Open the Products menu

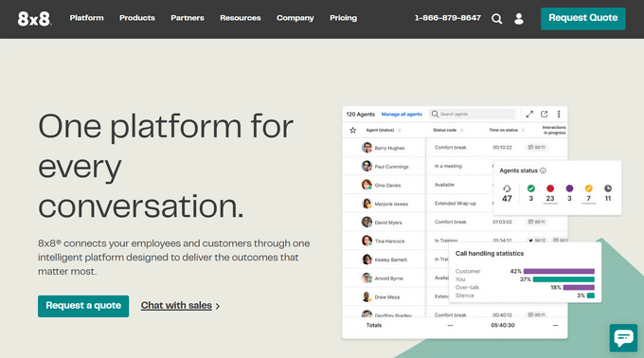click(137, 18)
